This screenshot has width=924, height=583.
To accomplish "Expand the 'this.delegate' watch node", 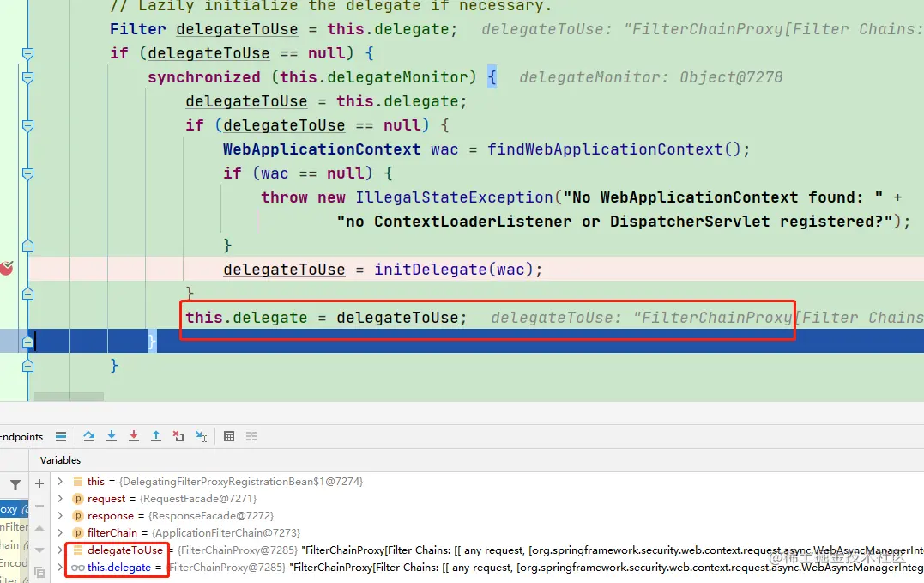I will tap(60, 567).
